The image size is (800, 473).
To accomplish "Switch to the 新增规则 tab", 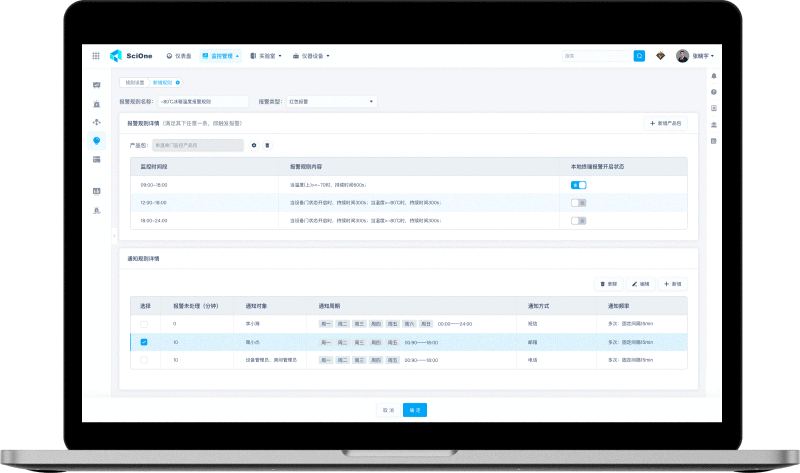I will [162, 82].
